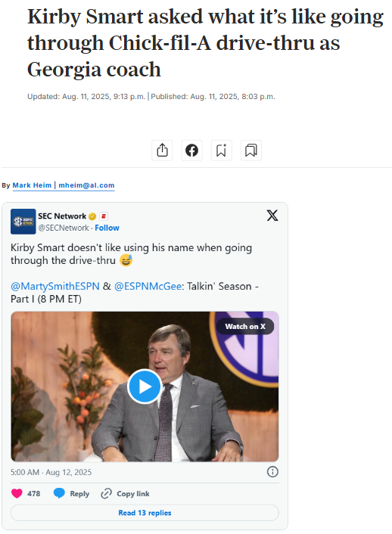This screenshot has height=534, width=392.
Task: Click the 478 likes count
Action: point(34,493)
